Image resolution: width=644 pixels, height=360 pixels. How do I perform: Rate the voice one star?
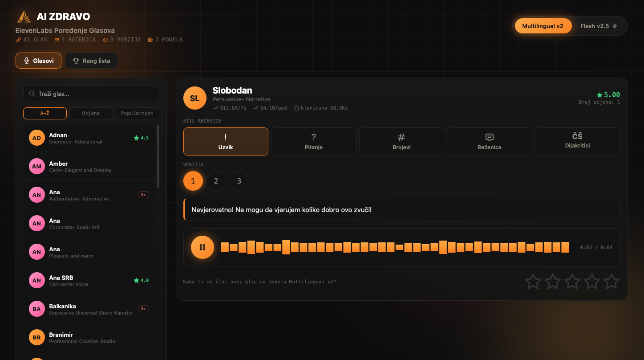[533, 282]
